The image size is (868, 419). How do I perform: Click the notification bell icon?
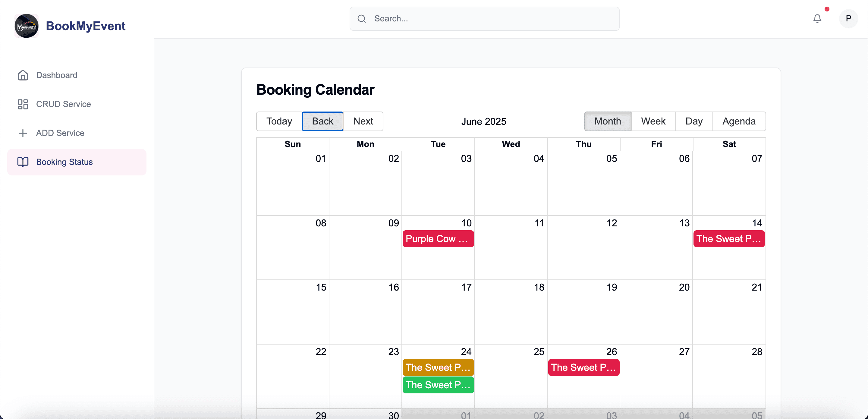(817, 19)
